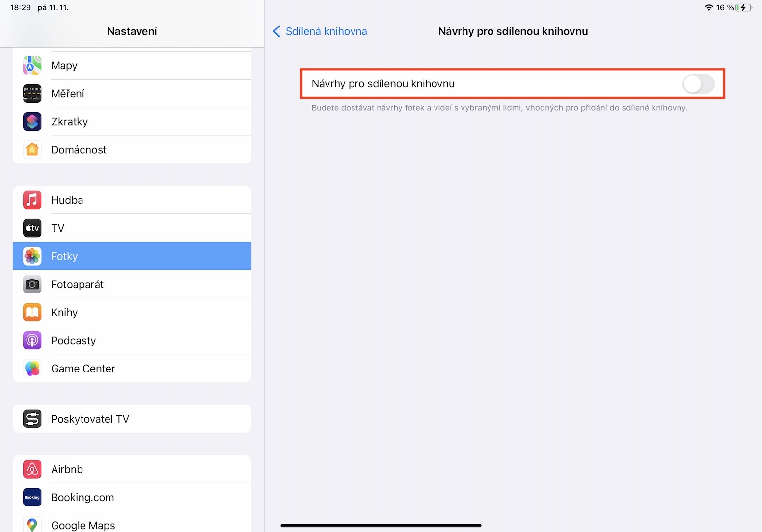Enable Návrhy pro sdílenou knihovnu switch
The image size is (762, 532).
[698, 84]
